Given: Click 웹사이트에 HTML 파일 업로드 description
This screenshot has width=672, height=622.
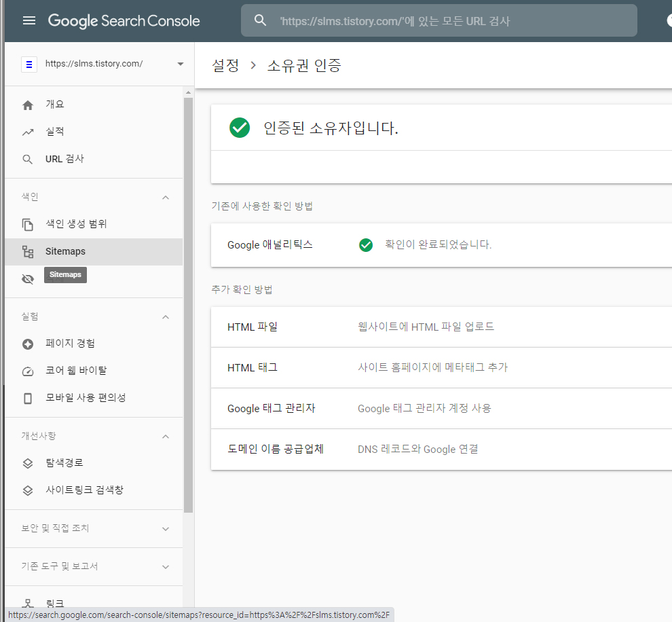Looking at the screenshot, I should 426,327.
